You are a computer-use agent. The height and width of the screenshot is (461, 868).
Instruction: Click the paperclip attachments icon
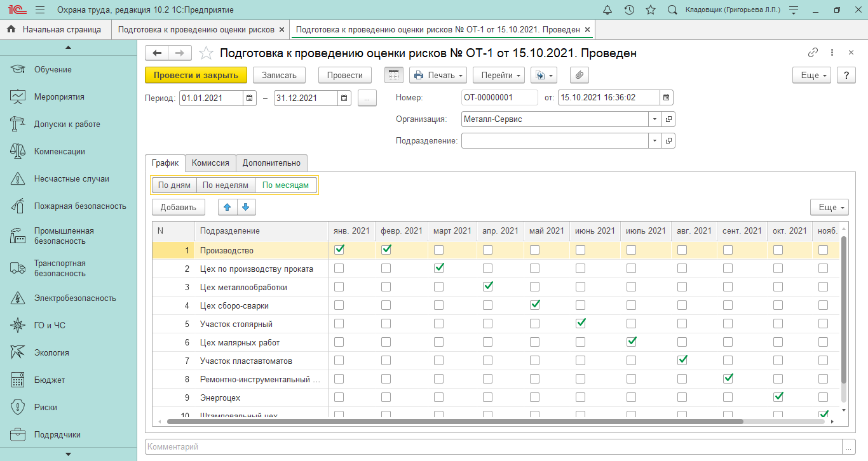579,75
